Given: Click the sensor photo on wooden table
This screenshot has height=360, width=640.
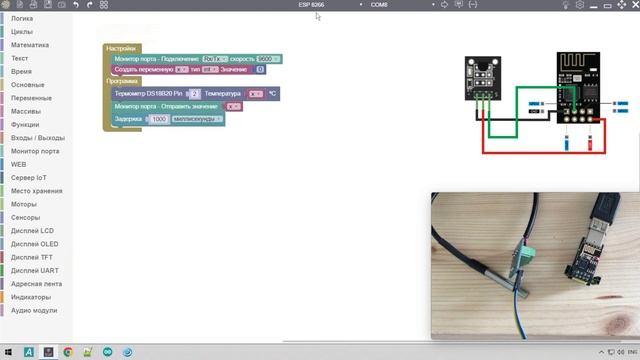Looking at the screenshot, I should [535, 266].
